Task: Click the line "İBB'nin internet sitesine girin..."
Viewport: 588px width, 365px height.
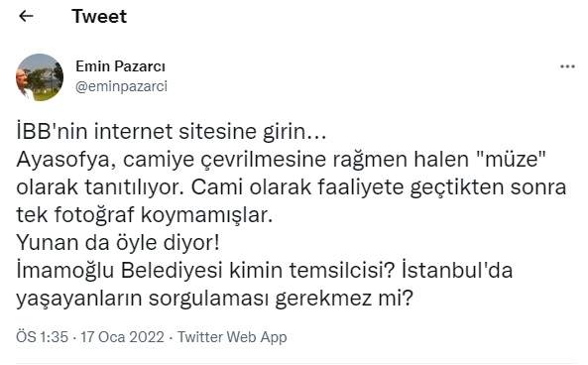Action: tap(172, 132)
